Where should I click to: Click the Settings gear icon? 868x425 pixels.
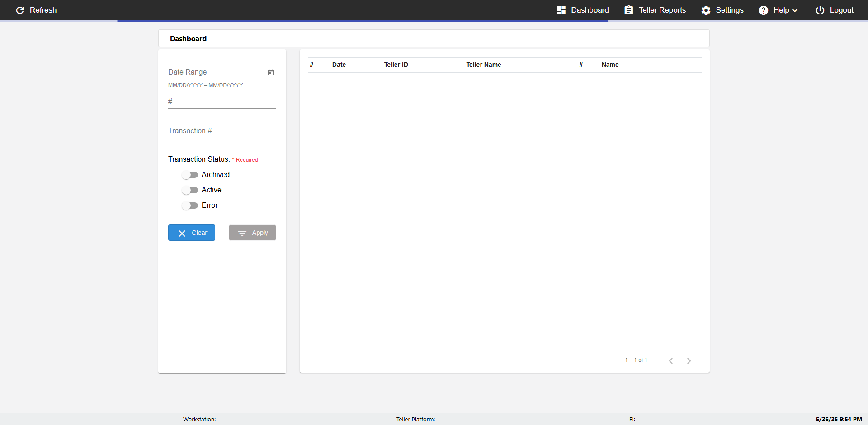point(706,10)
